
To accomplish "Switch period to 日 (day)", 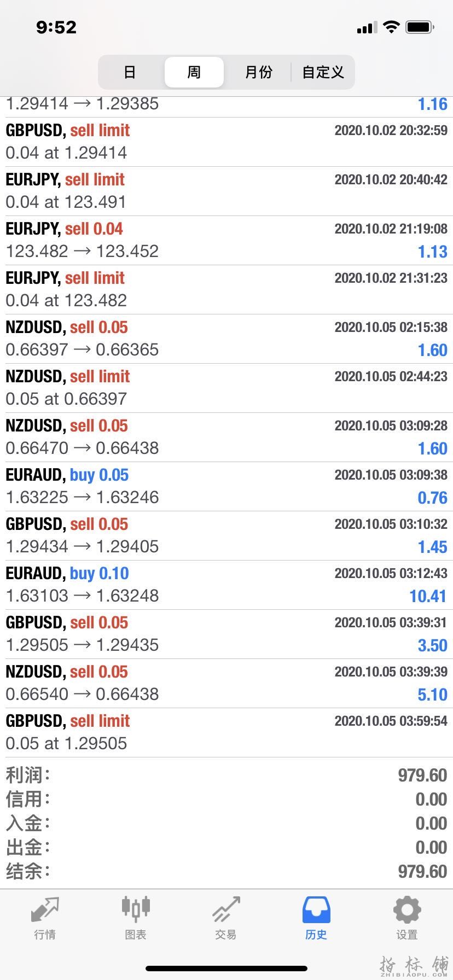I will point(130,72).
